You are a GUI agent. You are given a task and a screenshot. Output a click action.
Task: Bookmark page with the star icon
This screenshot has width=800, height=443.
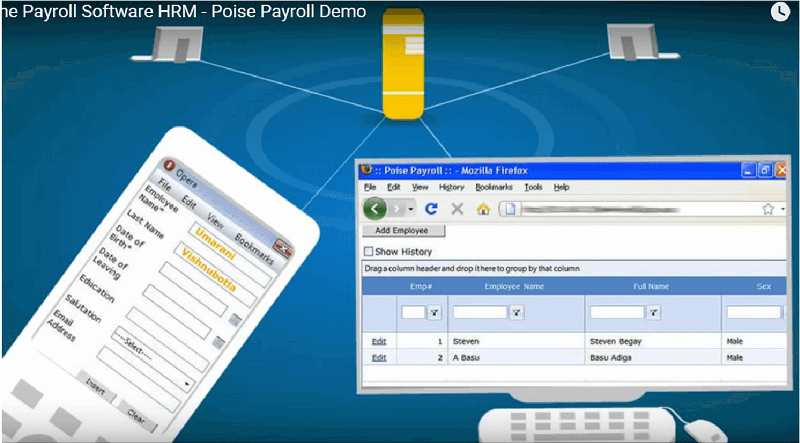768,209
